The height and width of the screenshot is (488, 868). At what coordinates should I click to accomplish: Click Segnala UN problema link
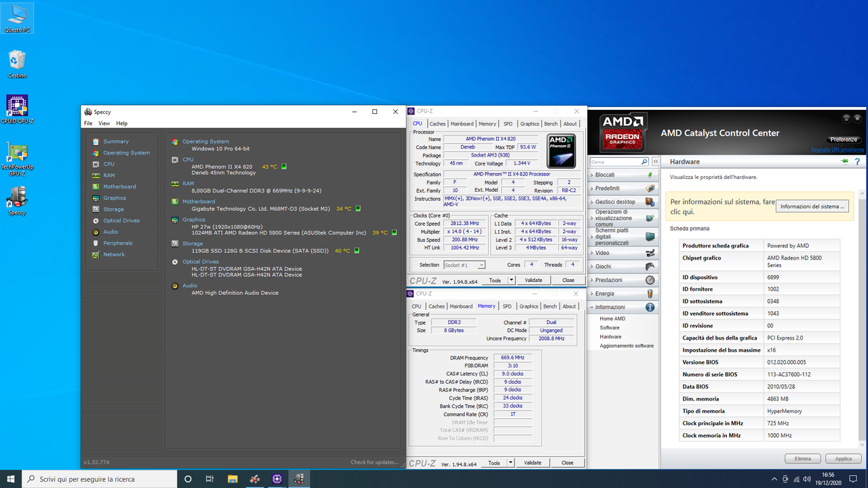point(837,150)
